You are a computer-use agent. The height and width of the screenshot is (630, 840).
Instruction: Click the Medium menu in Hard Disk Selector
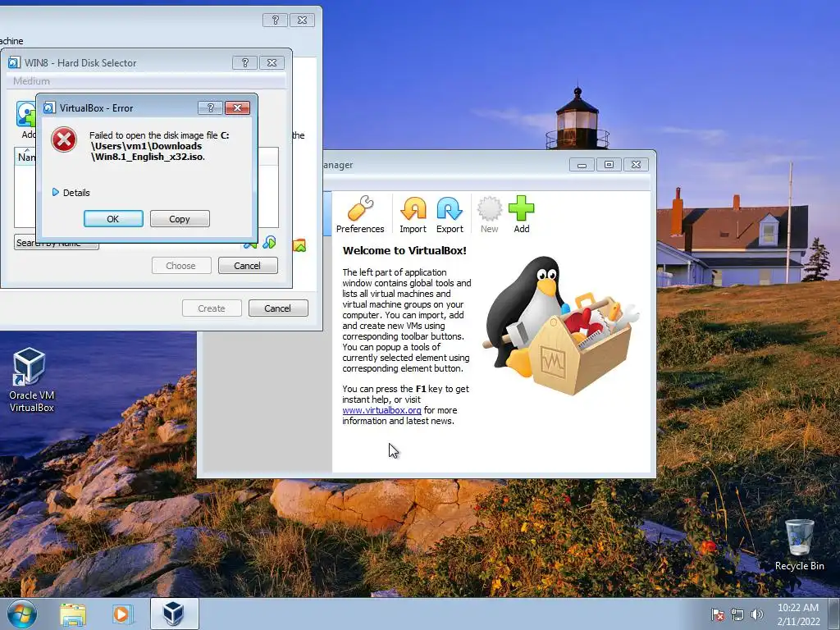pyautogui.click(x=31, y=81)
